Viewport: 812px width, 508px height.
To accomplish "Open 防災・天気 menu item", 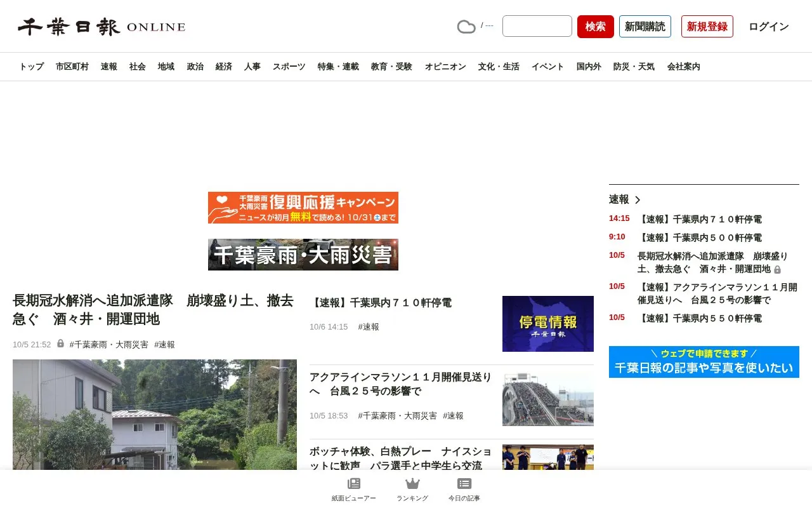I will pyautogui.click(x=634, y=67).
